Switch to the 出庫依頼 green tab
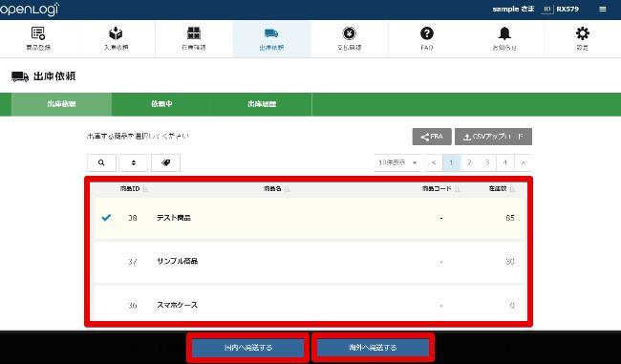The width and height of the screenshot is (621, 364). [x=61, y=104]
